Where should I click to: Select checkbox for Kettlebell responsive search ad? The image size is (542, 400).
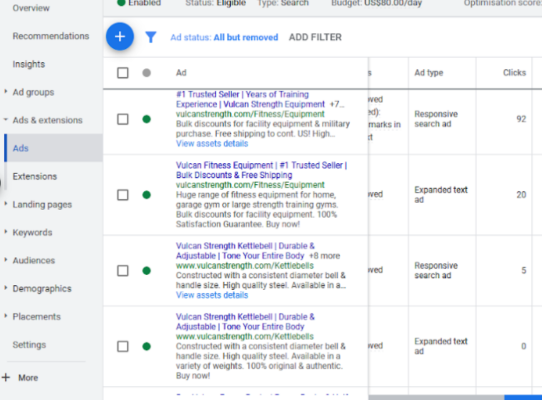tap(123, 271)
